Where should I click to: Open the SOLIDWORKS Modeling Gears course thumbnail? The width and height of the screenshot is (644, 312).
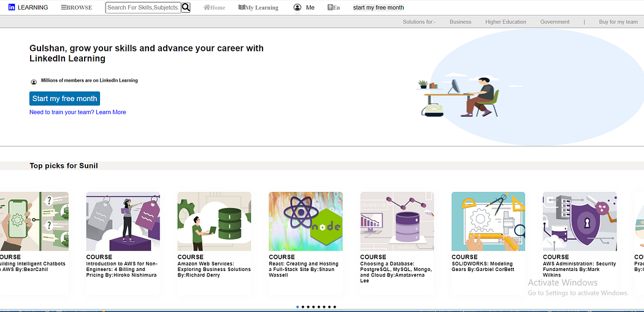pyautogui.click(x=488, y=221)
